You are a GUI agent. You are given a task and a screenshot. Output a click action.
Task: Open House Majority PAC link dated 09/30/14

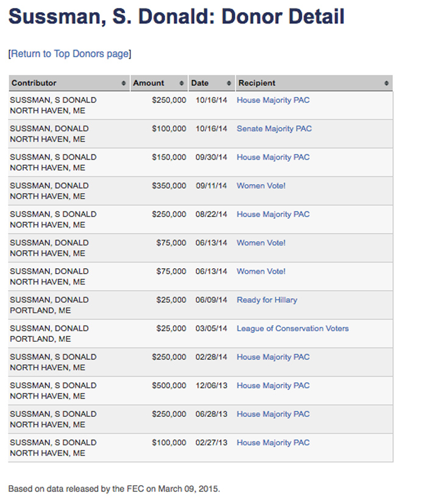[273, 157]
